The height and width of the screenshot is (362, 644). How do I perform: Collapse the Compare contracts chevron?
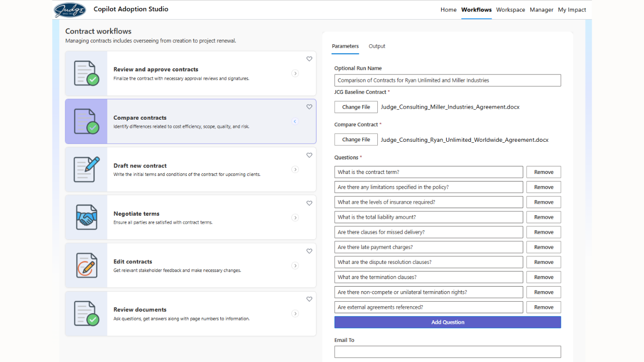[x=295, y=121]
